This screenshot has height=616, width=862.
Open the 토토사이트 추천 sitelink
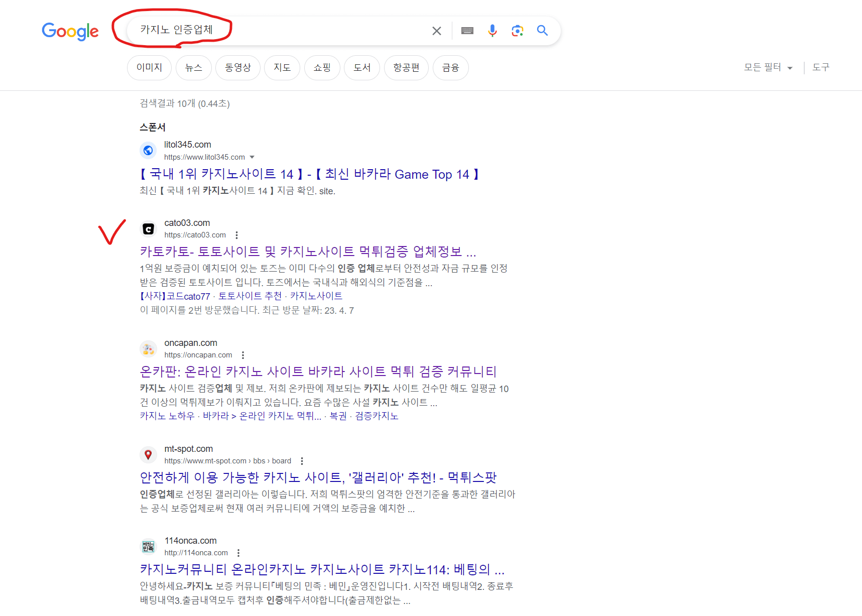250,296
